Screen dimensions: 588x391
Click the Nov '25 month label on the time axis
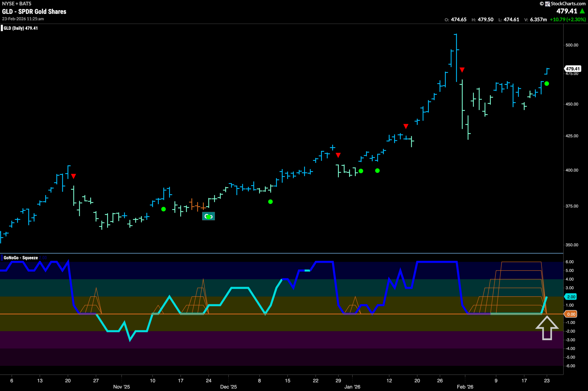[x=121, y=387]
